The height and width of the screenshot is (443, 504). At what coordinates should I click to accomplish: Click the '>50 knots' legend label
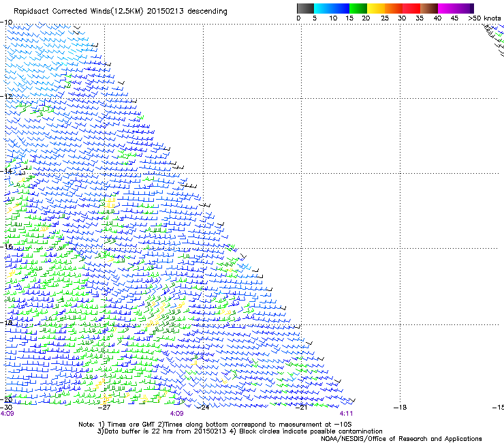coord(484,18)
